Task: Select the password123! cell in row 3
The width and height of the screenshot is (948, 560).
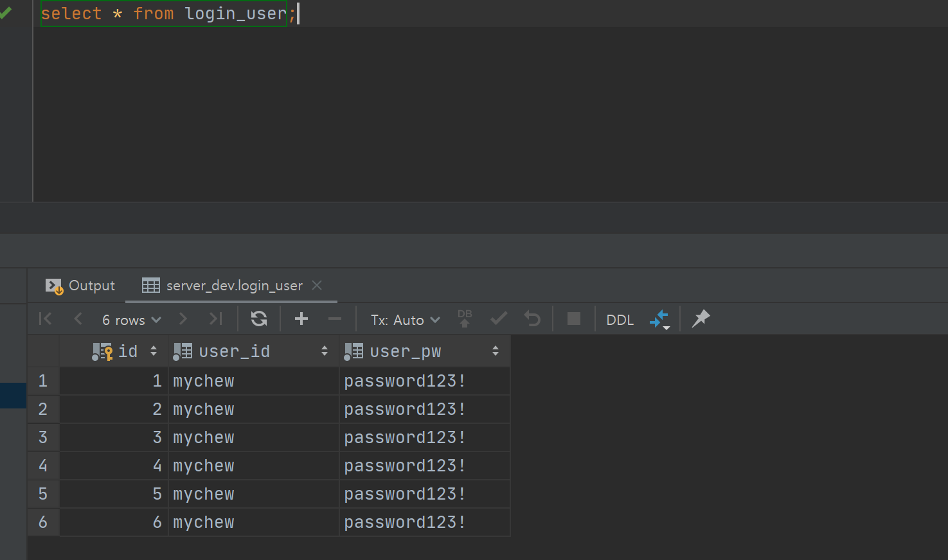Action: click(x=425, y=437)
